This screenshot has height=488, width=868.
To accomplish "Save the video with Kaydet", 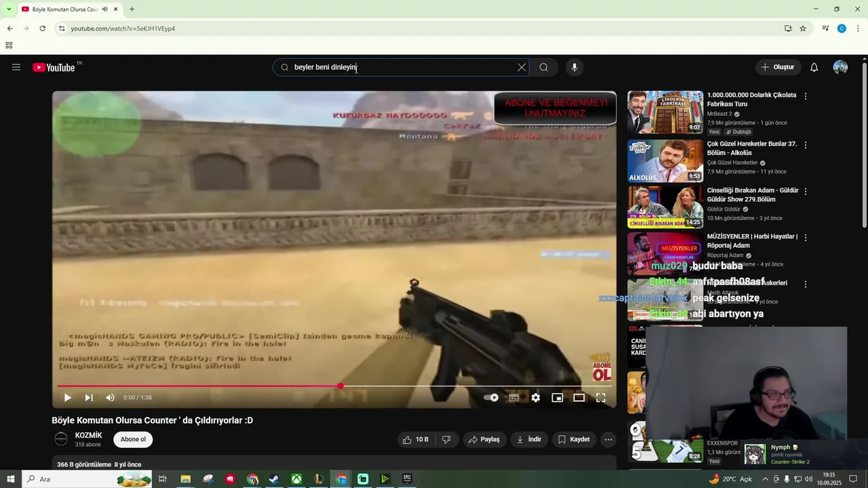I will pos(574,439).
